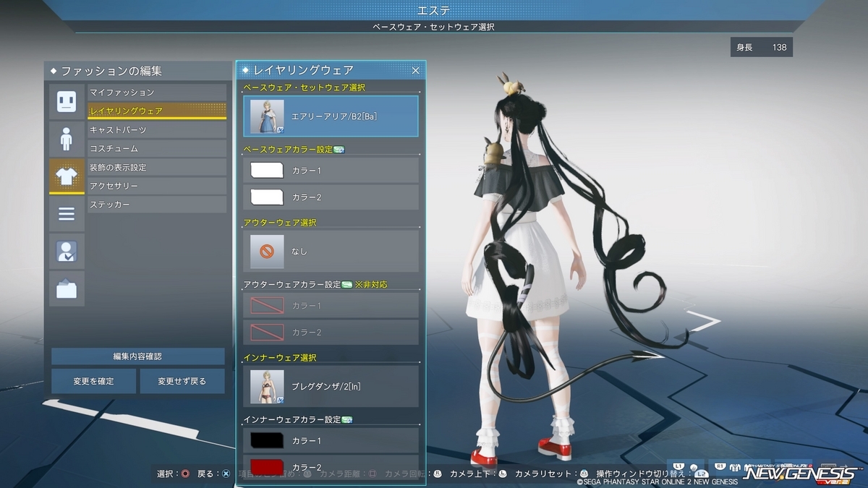Viewport: 868px width, 488px height.
Task: Open アクセサリー menu entry
Action: (157, 187)
